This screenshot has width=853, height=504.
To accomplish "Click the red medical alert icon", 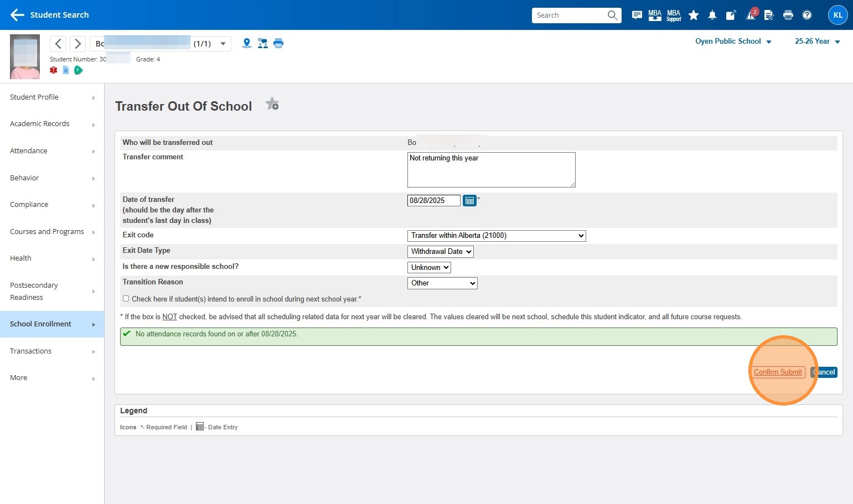I will [x=54, y=70].
